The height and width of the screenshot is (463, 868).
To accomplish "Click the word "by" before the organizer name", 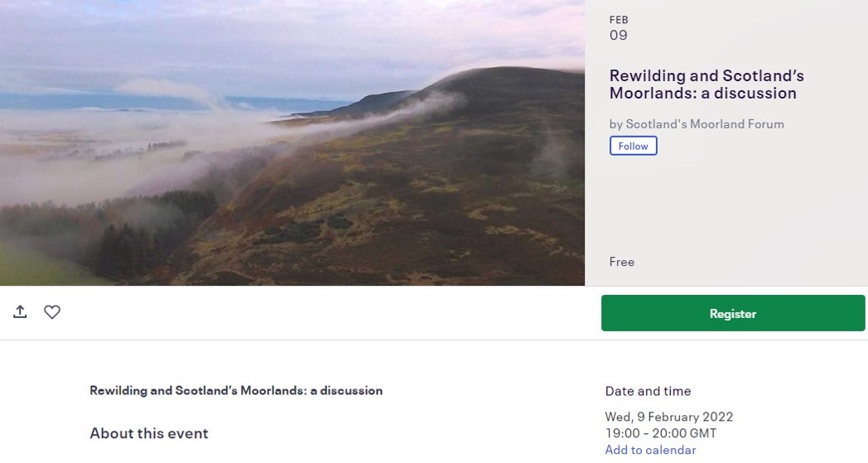I will [x=615, y=124].
